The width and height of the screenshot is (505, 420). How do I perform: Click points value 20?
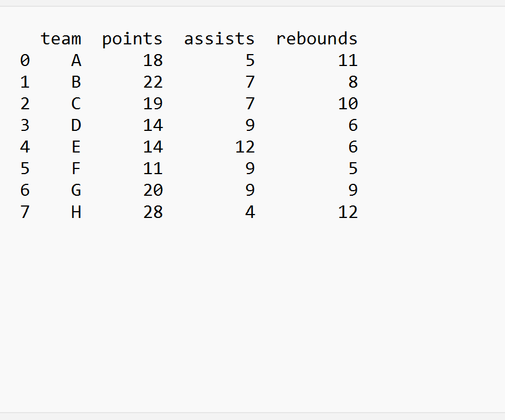[153, 190]
